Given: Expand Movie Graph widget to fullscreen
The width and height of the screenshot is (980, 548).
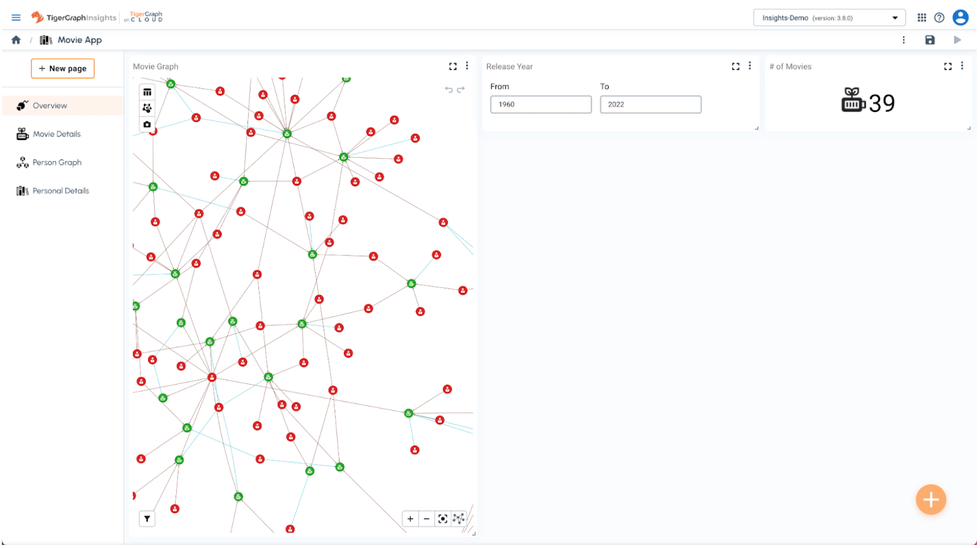Looking at the screenshot, I should click(453, 66).
